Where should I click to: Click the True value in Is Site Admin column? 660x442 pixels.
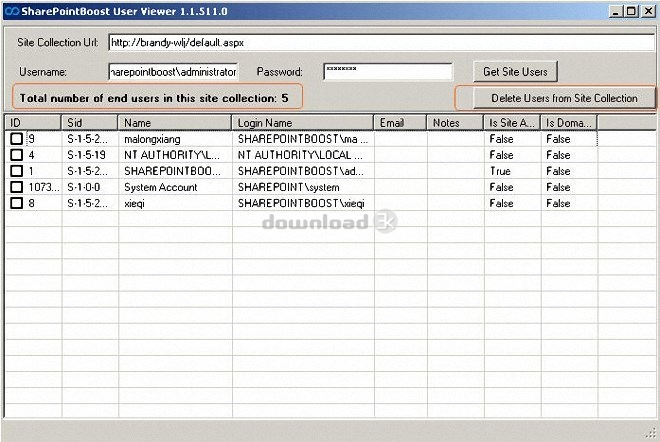(500, 171)
